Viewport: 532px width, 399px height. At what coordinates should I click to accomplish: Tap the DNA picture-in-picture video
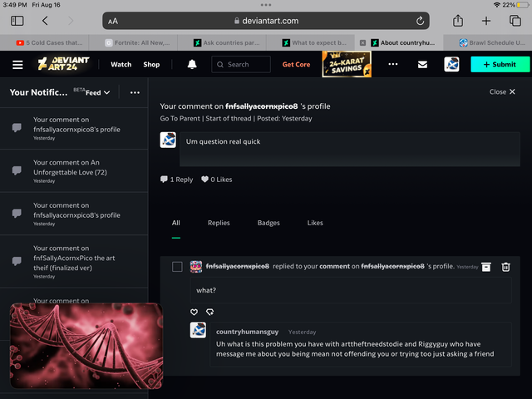click(x=86, y=346)
